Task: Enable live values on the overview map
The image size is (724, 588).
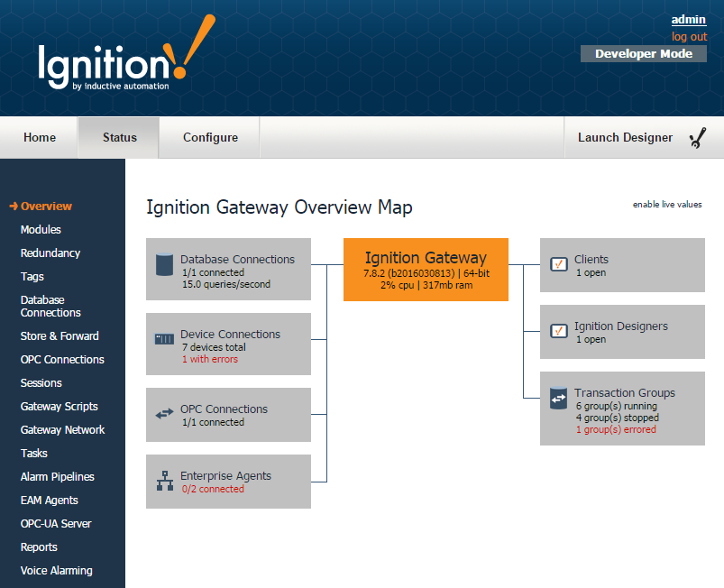Action: (x=667, y=205)
